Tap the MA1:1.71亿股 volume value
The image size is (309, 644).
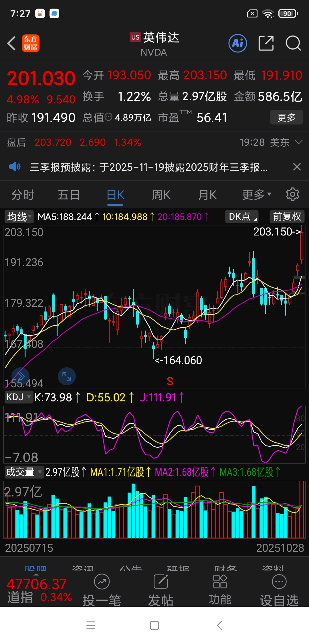coord(120,472)
